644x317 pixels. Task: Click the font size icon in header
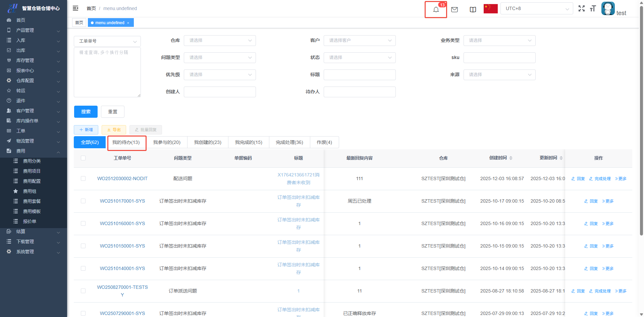(593, 9)
